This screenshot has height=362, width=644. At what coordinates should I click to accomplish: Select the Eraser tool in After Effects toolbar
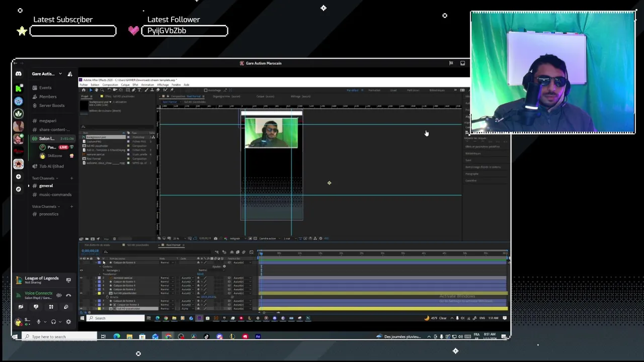click(158, 90)
